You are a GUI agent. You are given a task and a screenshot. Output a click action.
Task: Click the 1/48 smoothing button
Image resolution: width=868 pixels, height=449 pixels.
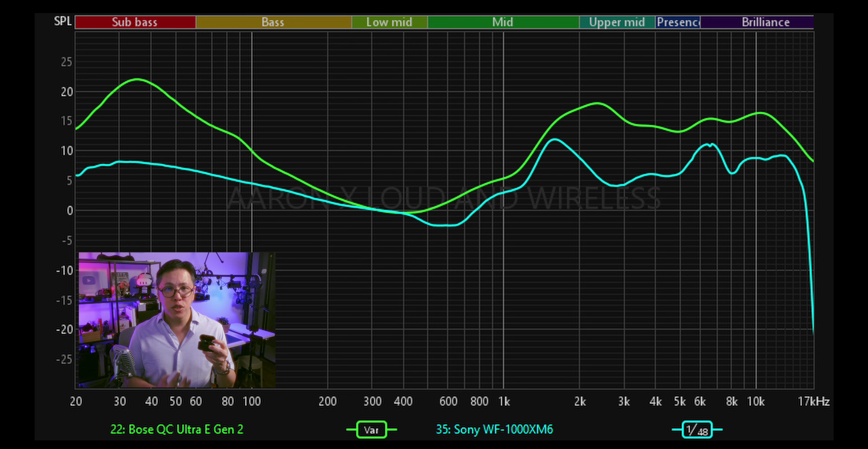click(x=697, y=430)
